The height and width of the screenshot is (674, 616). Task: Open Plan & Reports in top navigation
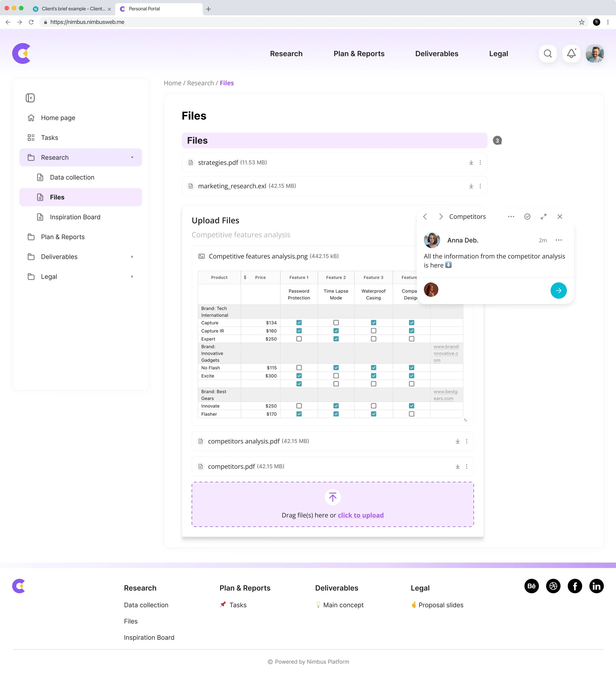(359, 54)
